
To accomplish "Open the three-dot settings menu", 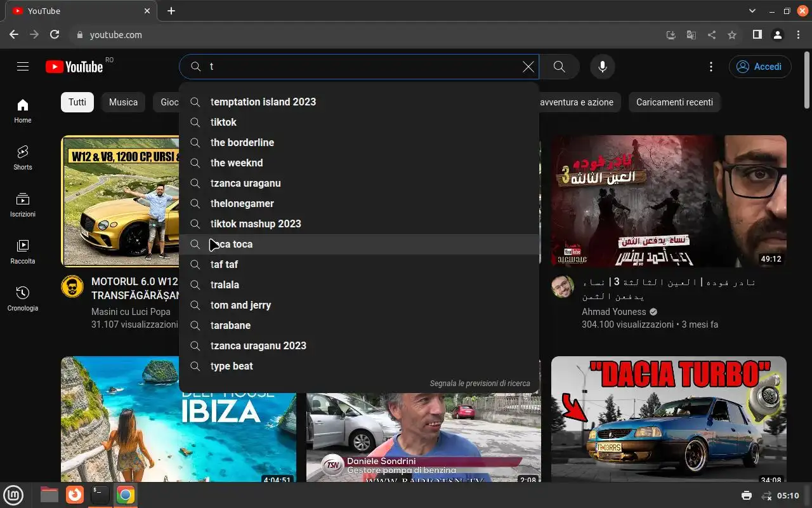I will coord(711,67).
